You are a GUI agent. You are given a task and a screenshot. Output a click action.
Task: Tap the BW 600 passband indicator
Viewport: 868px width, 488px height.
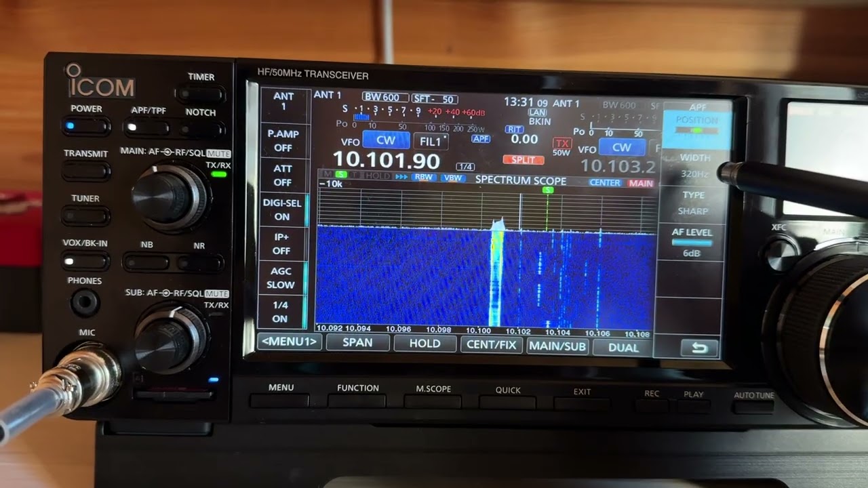[x=385, y=97]
